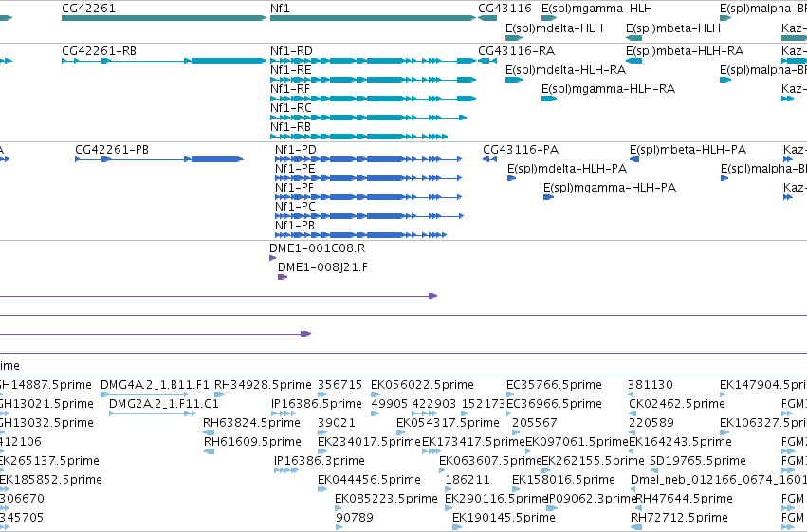Select the E(spl)mdelta-HLH gene label
Image resolution: width=807 pixels, height=532 pixels.
[555, 28]
